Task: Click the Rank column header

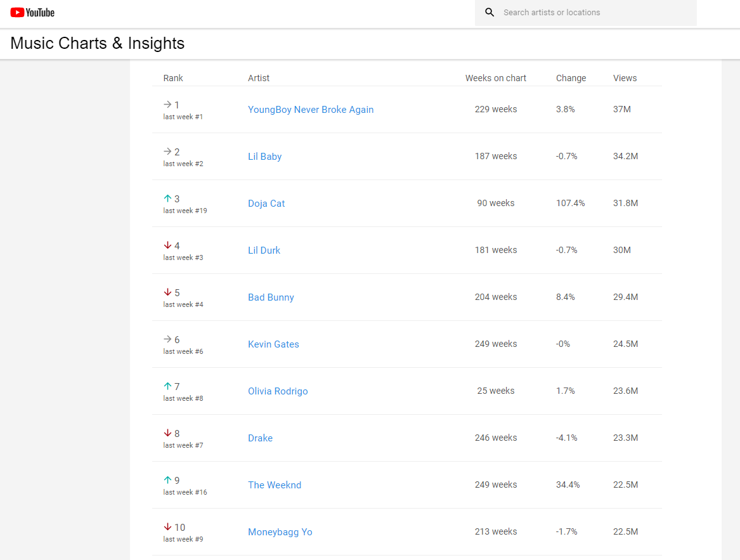Action: point(172,78)
